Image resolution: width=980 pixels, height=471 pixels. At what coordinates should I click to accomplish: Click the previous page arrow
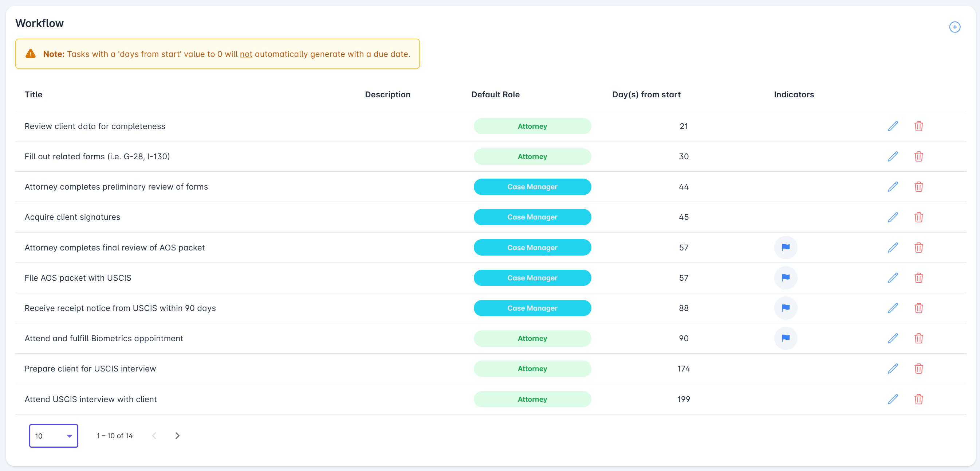(x=154, y=436)
